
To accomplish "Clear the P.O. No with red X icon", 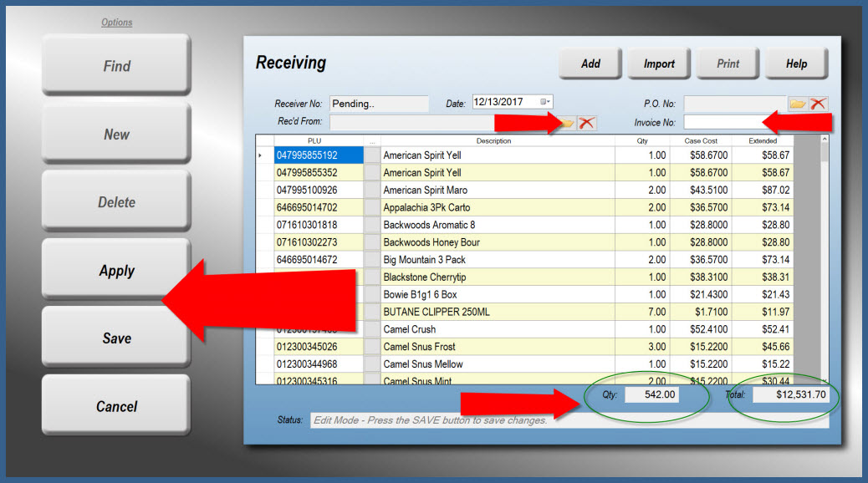I will coord(818,104).
